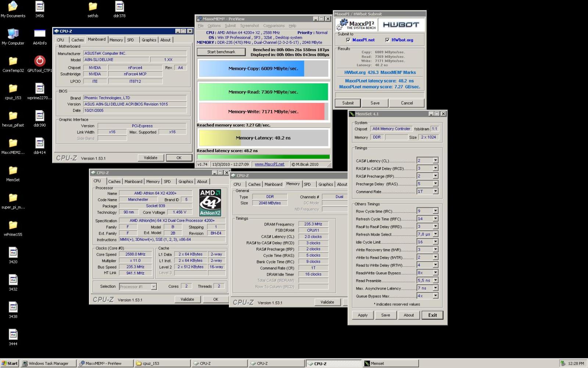Click the Start benchmark button
The image size is (588, 368).
(x=221, y=52)
